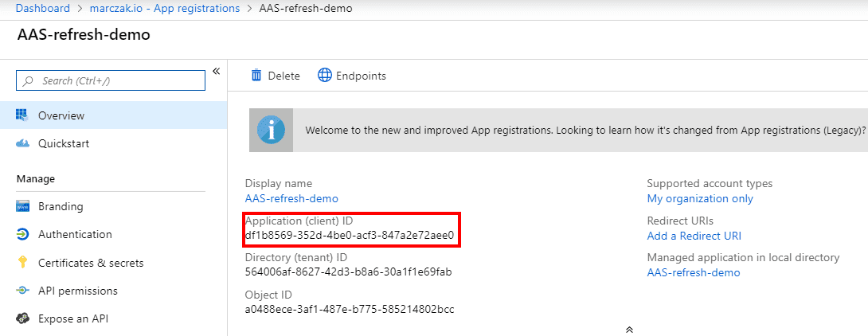Delete the app registration
Image resolution: width=868 pixels, height=336 pixels.
coord(276,76)
